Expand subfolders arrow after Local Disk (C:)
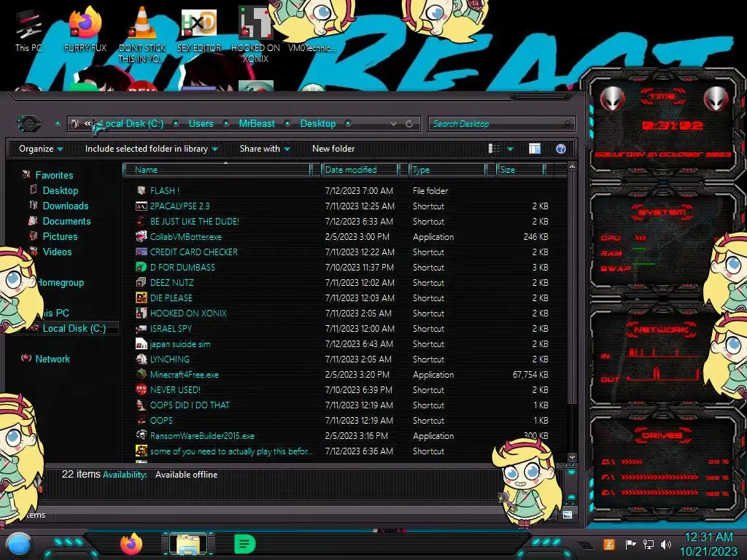Viewport: 747px width, 560px height. [x=176, y=124]
